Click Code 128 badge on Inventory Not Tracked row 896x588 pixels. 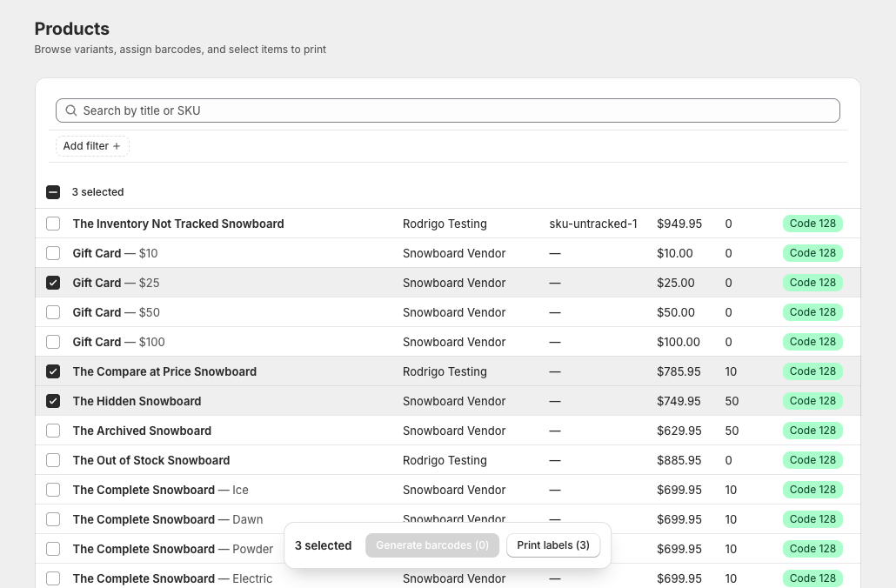[812, 224]
